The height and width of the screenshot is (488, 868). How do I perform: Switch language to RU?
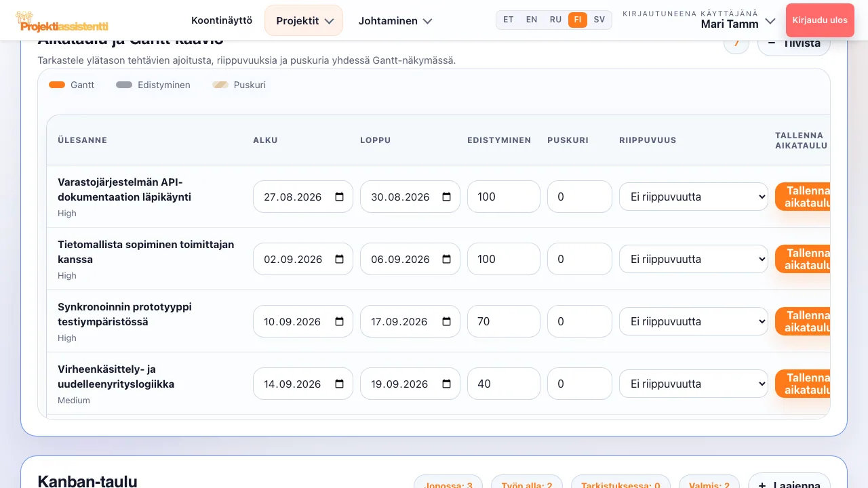[555, 20]
